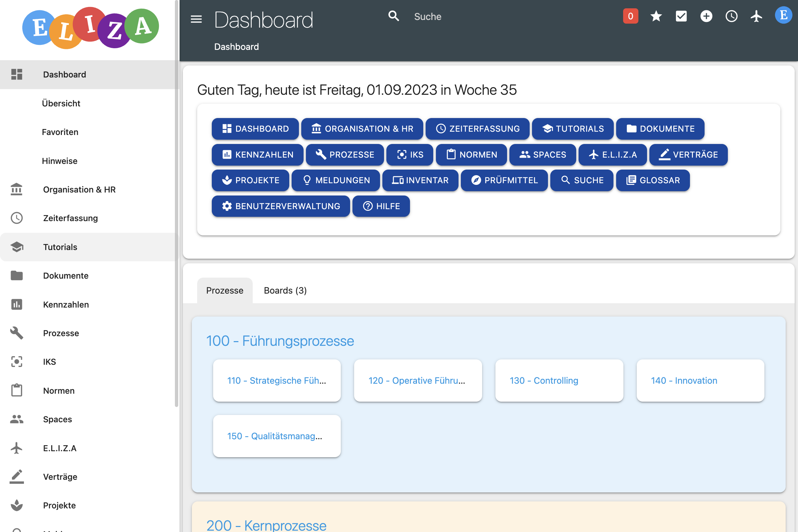Click the VERTRÄGE quick button
This screenshot has width=798, height=532.
point(688,155)
